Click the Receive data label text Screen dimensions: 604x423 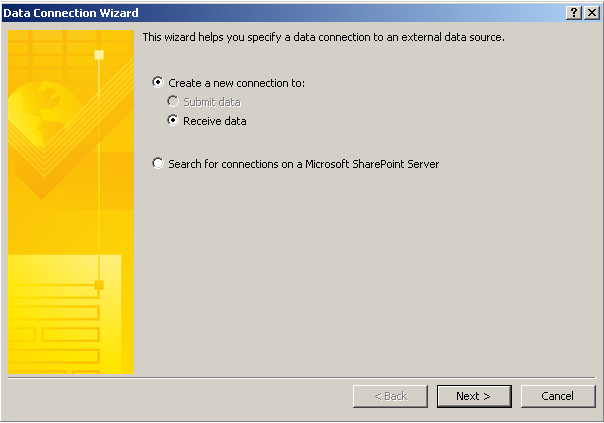point(215,121)
